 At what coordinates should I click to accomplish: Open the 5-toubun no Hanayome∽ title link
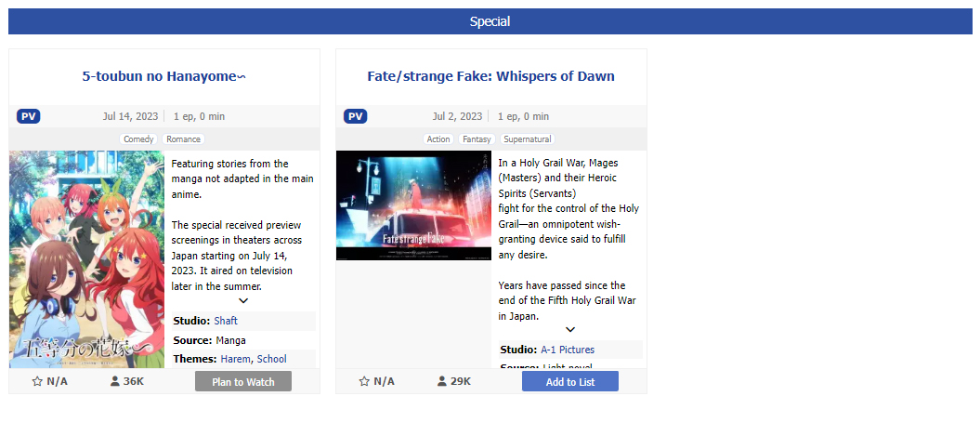[164, 76]
